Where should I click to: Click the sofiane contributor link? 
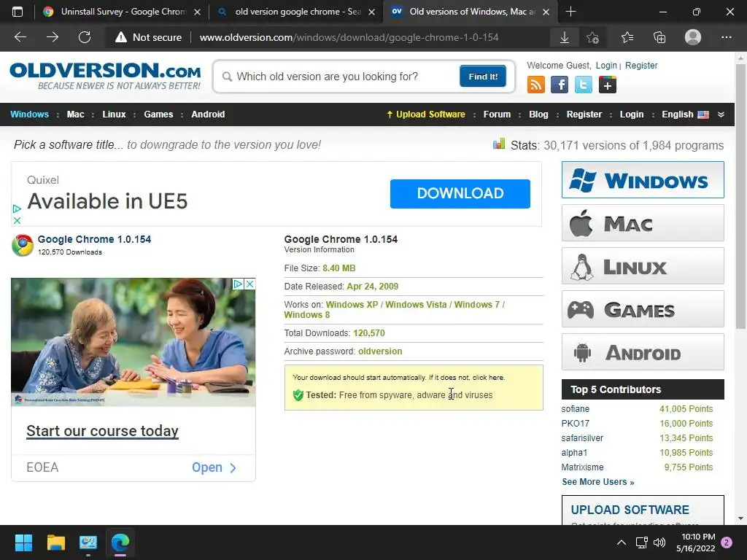(575, 409)
